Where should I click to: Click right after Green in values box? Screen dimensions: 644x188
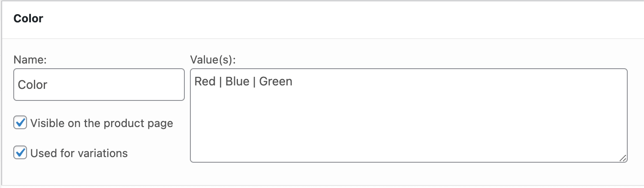pos(293,82)
